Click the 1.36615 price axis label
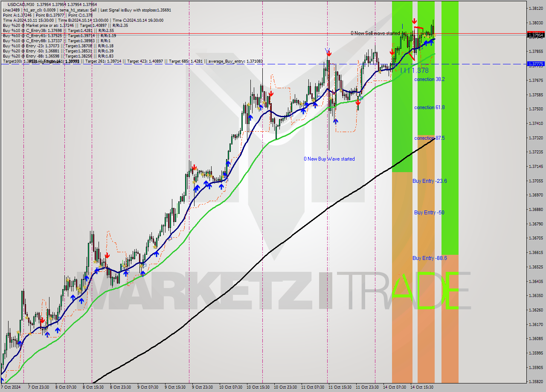Screen dimensions: 546x392 [536, 252]
